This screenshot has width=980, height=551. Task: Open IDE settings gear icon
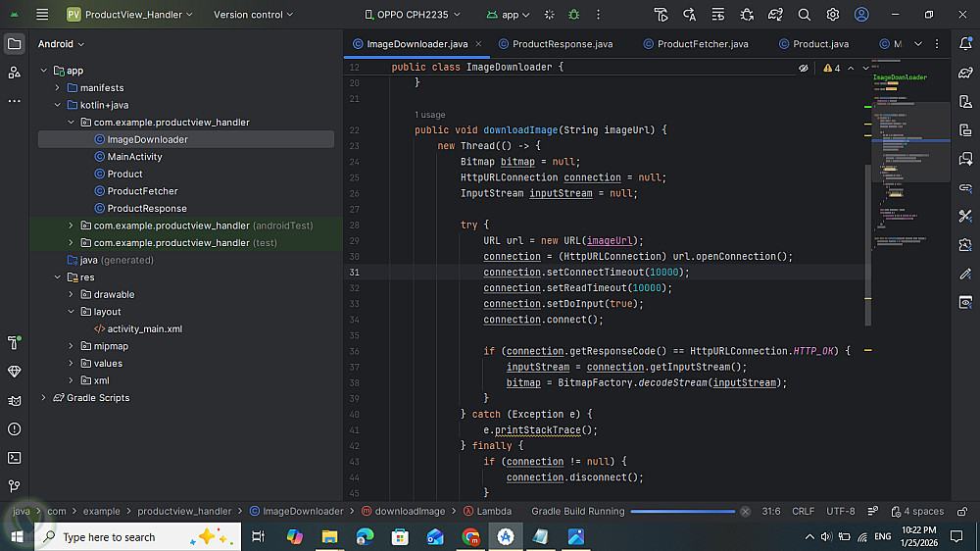[832, 15]
